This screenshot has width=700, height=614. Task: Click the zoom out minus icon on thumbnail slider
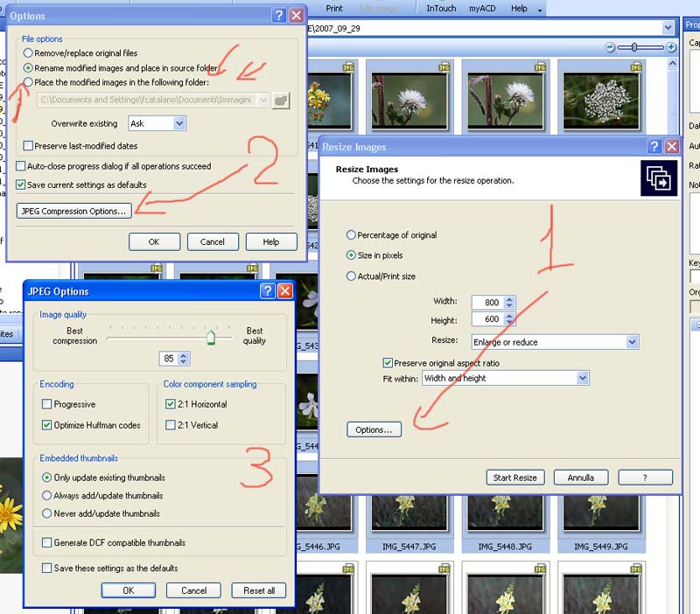point(610,47)
